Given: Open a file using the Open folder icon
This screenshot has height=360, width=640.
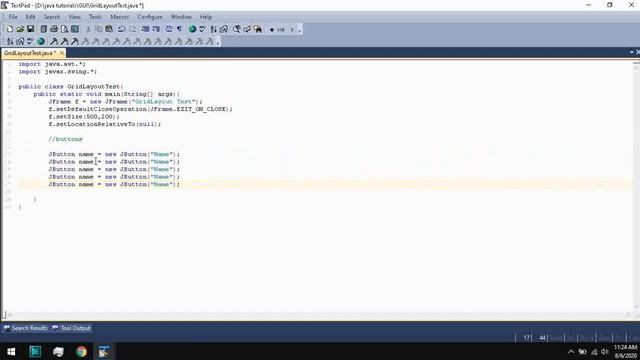Looking at the screenshot, I should [x=20, y=29].
